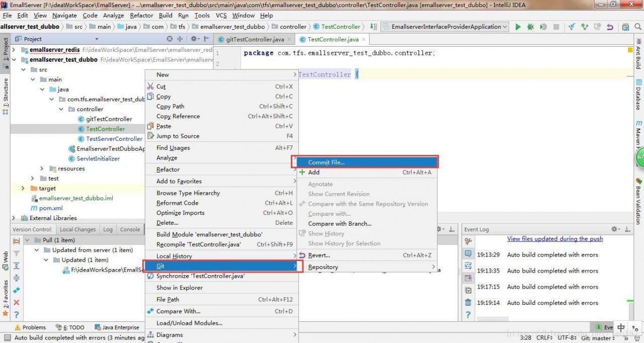644x343 pixels.
Task: Open the Project panel gear settings
Action: (194, 39)
